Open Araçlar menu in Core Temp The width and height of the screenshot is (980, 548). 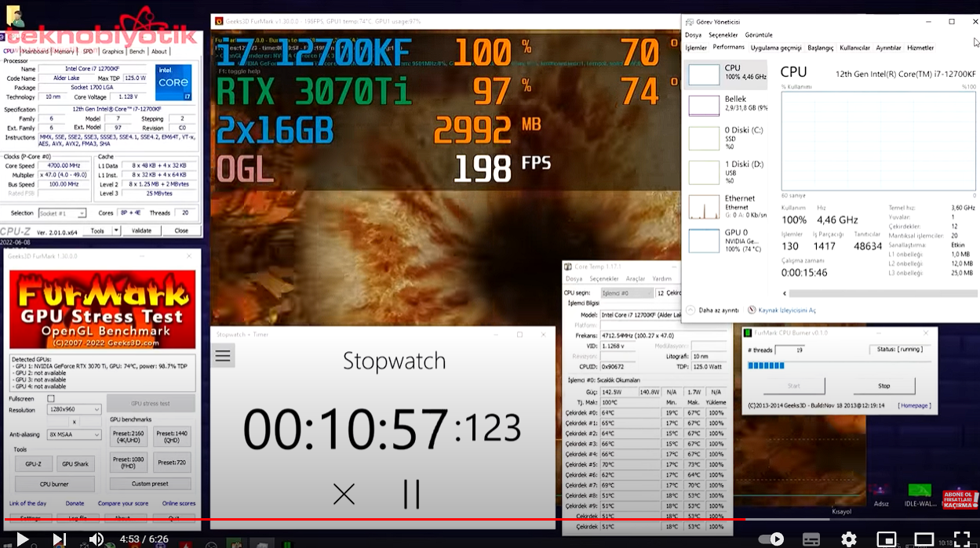coord(636,278)
